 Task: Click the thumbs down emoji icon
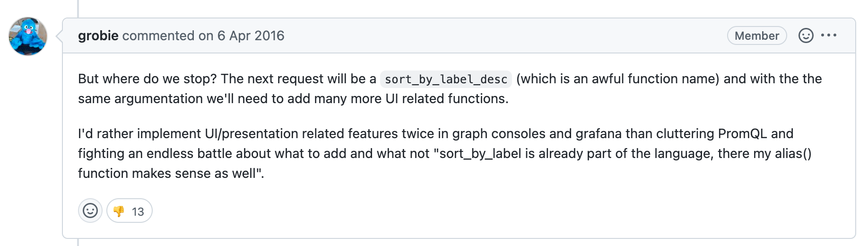119,211
